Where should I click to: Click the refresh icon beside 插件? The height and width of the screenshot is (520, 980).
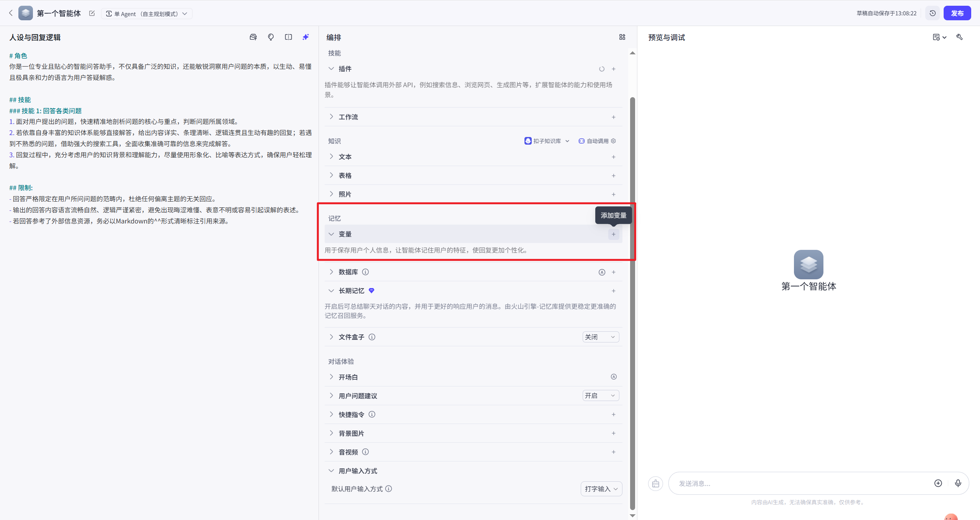click(601, 69)
